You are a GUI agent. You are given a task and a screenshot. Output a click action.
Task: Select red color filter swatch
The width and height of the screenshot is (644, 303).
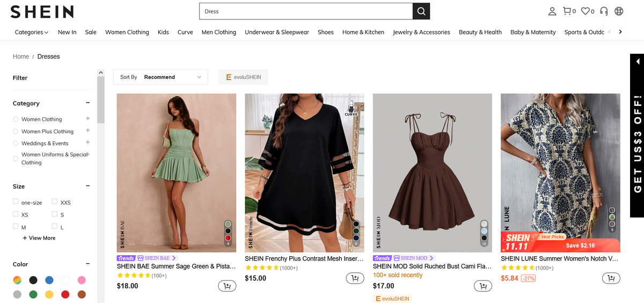pos(65,294)
